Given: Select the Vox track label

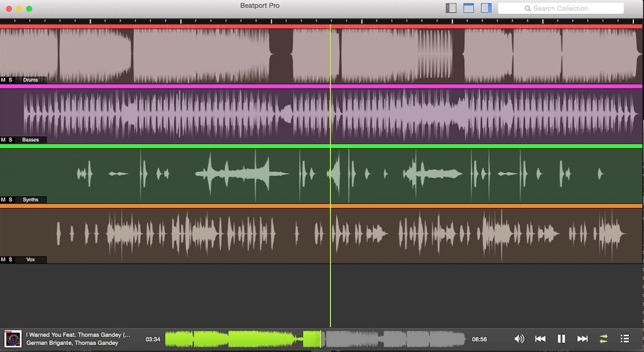Looking at the screenshot, I should tap(30, 260).
